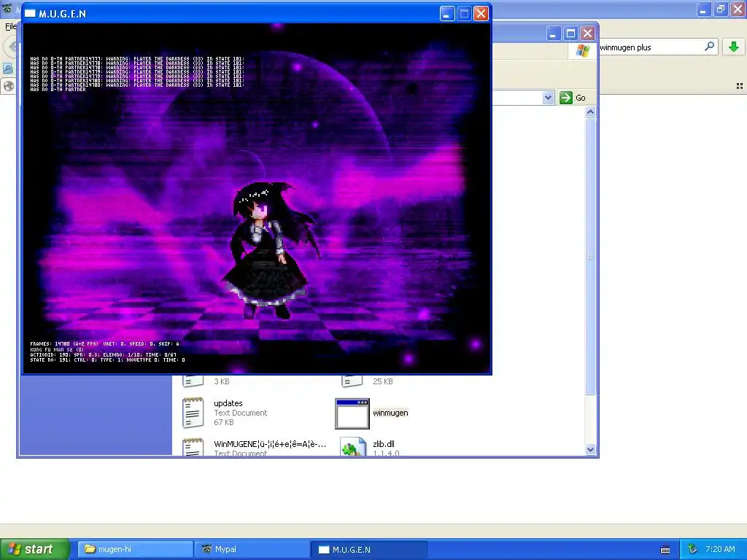Minimize the Mypal browser window

click(x=704, y=9)
